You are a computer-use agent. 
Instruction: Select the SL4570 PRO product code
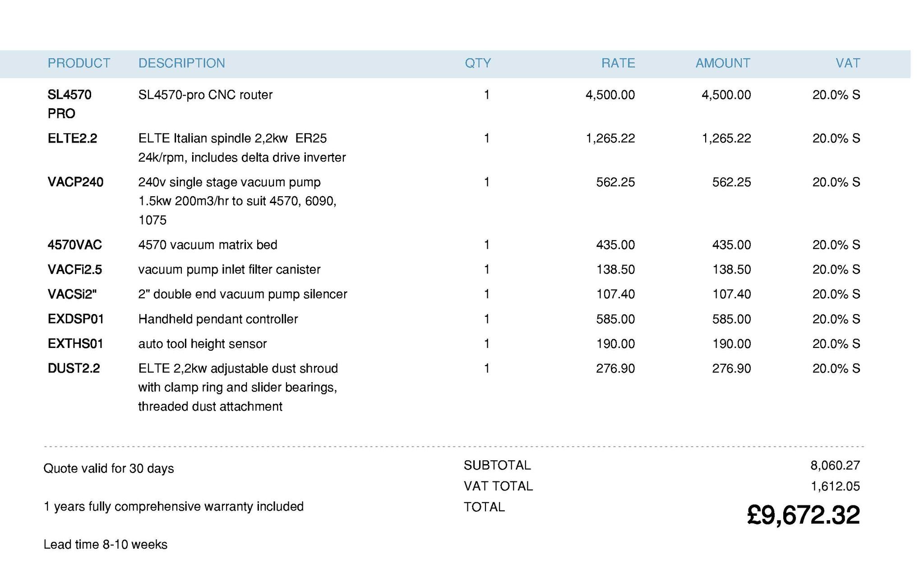[x=69, y=104]
